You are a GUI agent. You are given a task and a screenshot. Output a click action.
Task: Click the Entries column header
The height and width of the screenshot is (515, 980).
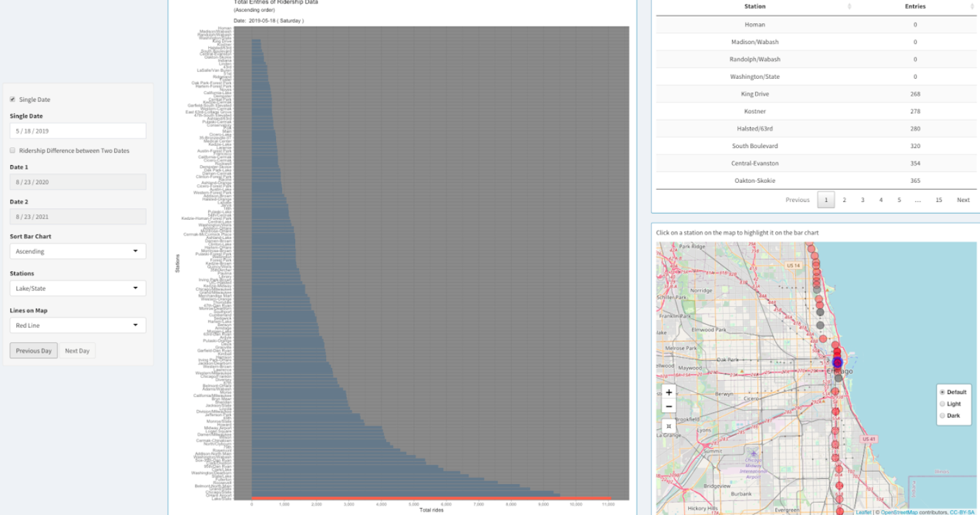915,6
